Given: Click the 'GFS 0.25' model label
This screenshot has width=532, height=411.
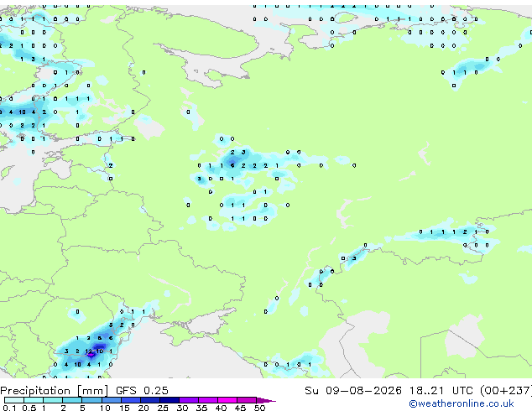Looking at the screenshot, I should tap(142, 391).
